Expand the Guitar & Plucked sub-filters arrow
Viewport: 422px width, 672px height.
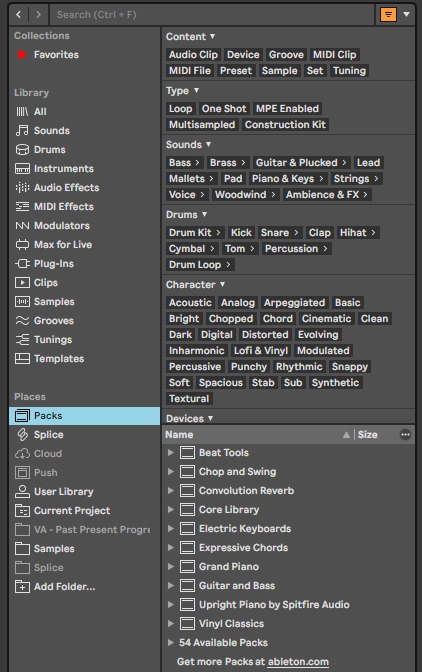(344, 163)
